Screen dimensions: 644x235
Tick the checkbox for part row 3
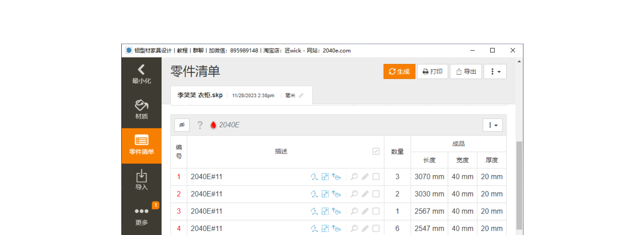376,211
